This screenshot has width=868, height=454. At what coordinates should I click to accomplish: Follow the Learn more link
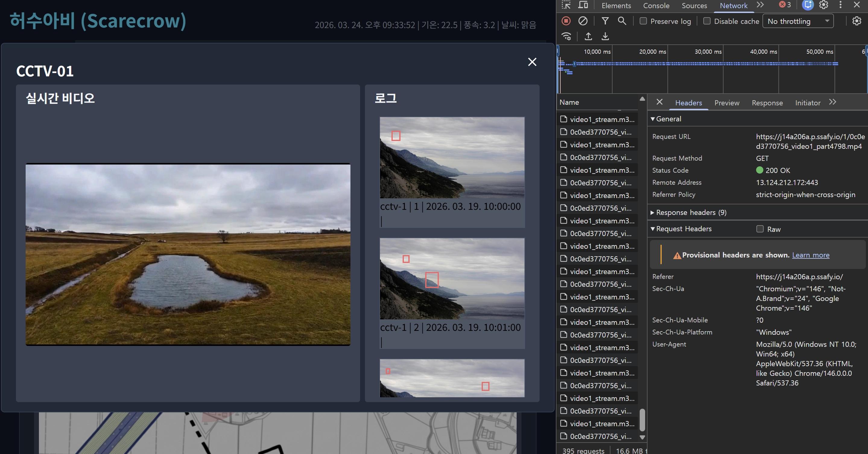[x=810, y=255]
